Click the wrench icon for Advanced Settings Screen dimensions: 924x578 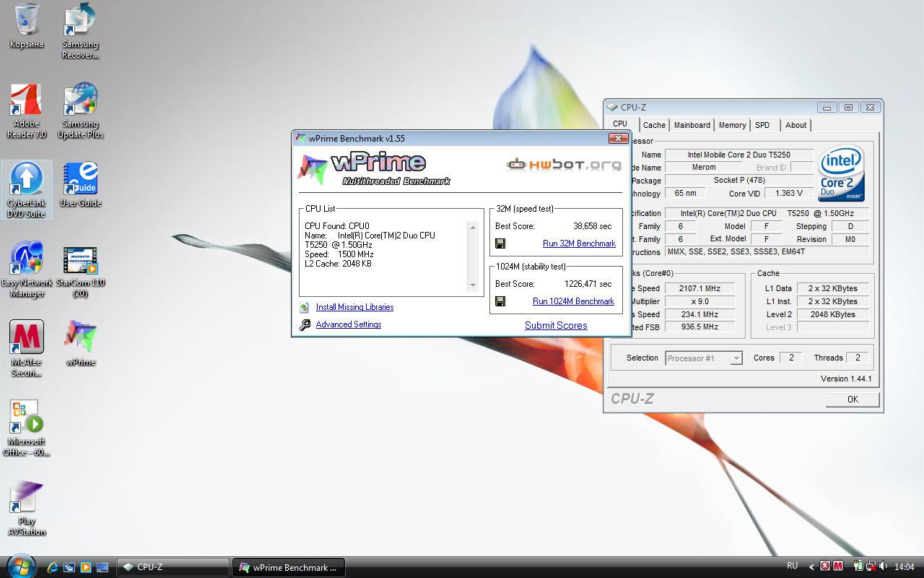305,324
